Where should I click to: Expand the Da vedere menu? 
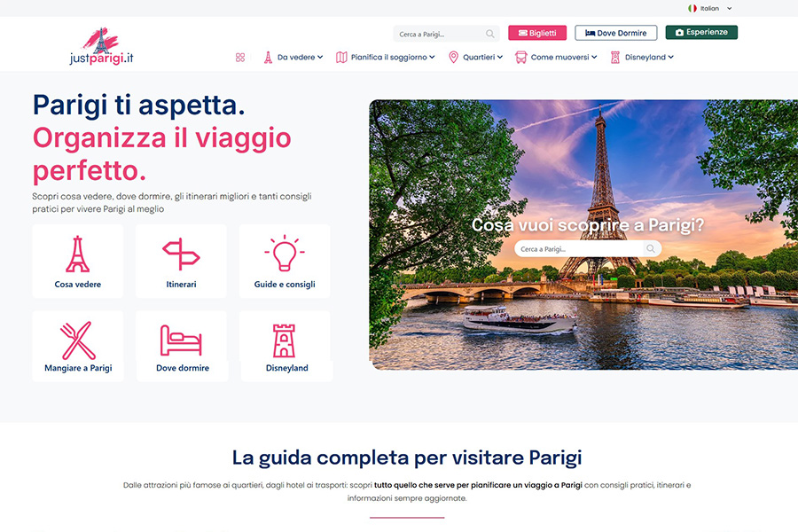click(293, 58)
